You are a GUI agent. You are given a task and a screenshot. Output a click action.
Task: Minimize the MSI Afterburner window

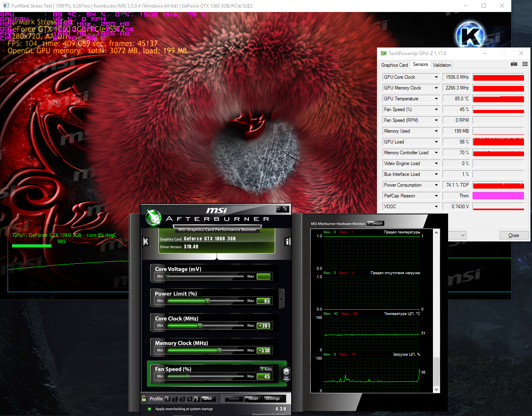(x=279, y=209)
